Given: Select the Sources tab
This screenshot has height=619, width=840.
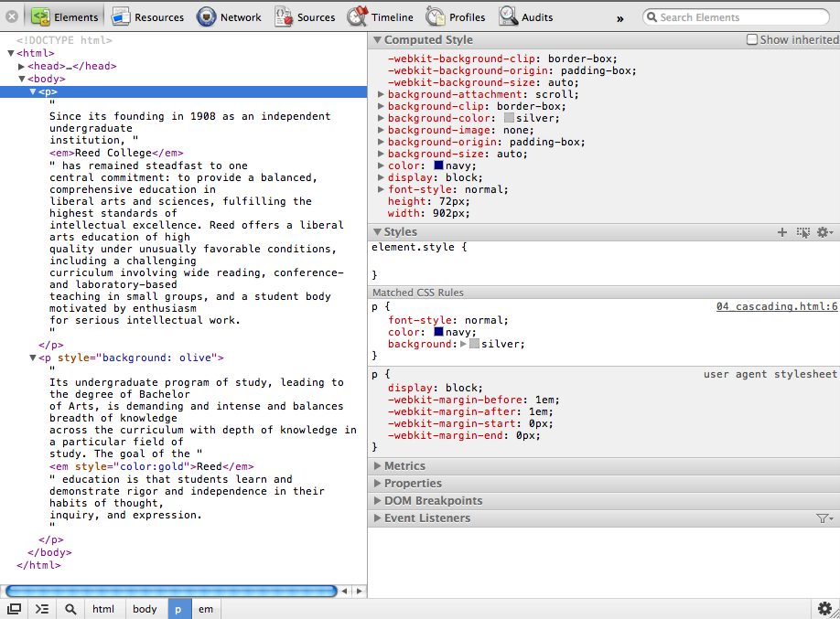Looking at the screenshot, I should (x=316, y=17).
